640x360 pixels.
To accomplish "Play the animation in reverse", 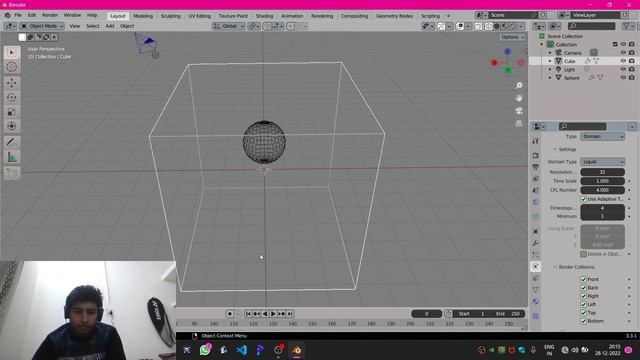I will coord(265,313).
